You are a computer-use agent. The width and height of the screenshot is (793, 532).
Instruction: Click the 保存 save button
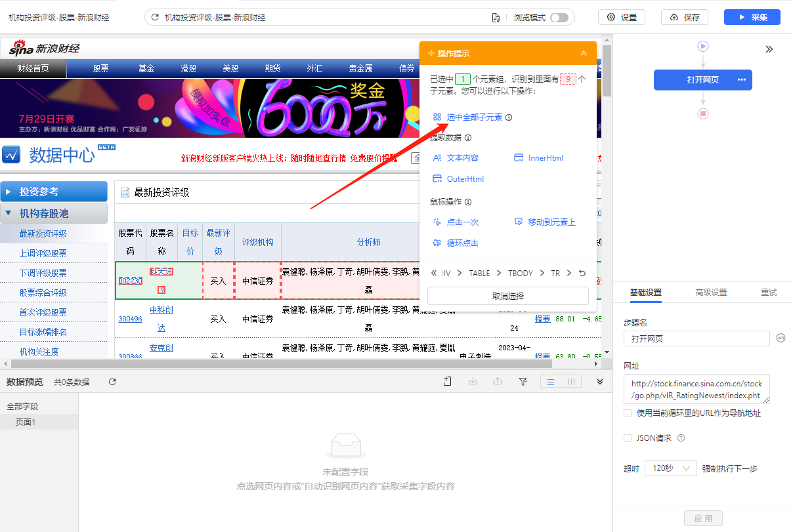tap(685, 17)
